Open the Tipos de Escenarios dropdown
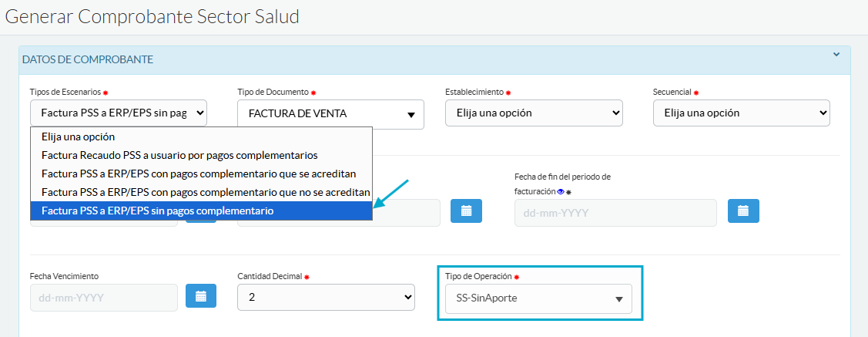 point(119,113)
